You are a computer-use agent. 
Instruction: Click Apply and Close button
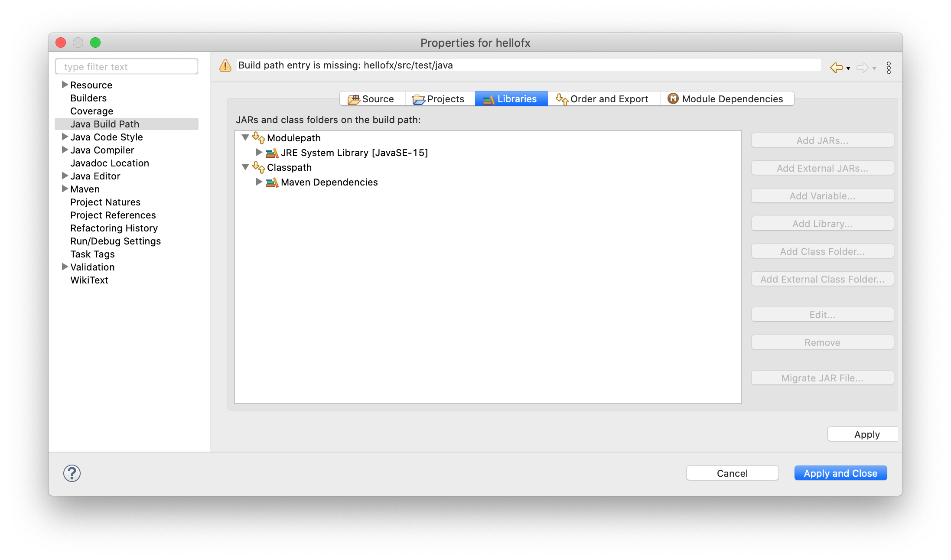click(x=841, y=473)
